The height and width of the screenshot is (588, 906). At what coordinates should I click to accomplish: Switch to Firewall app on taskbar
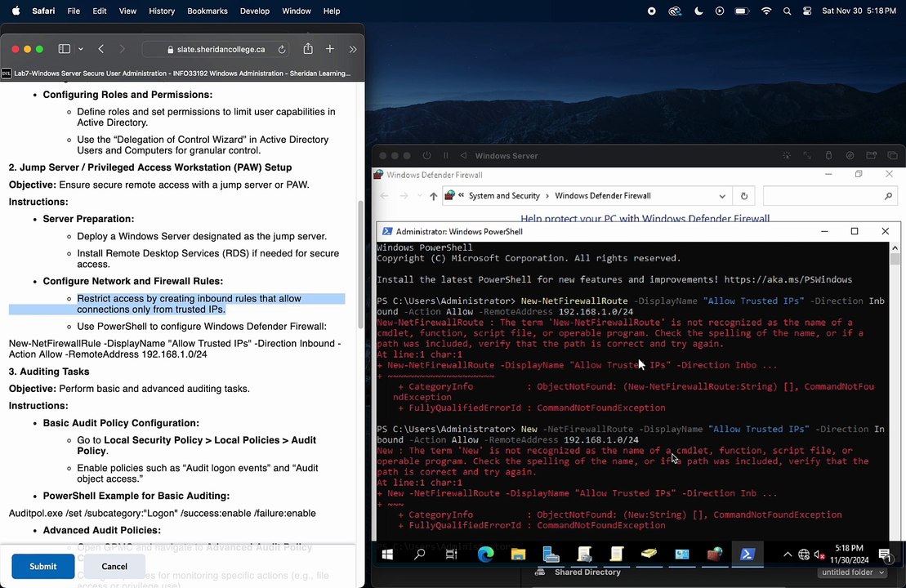point(715,555)
